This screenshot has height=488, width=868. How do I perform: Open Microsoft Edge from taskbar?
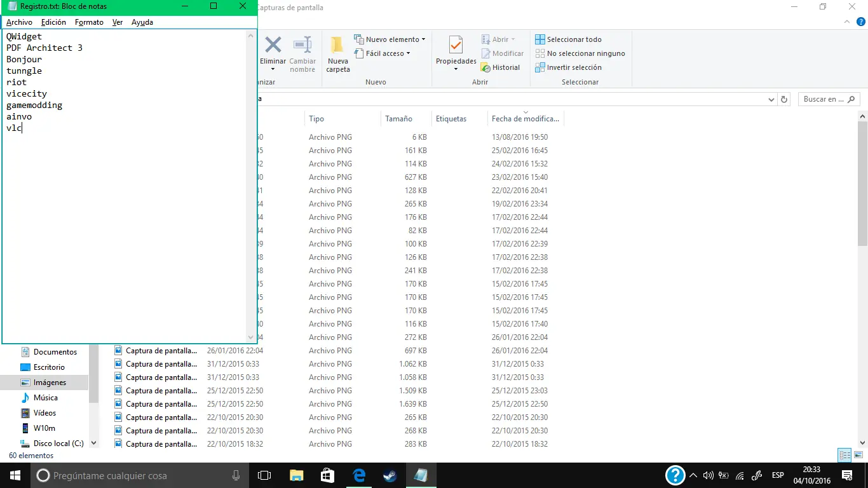[x=359, y=475]
